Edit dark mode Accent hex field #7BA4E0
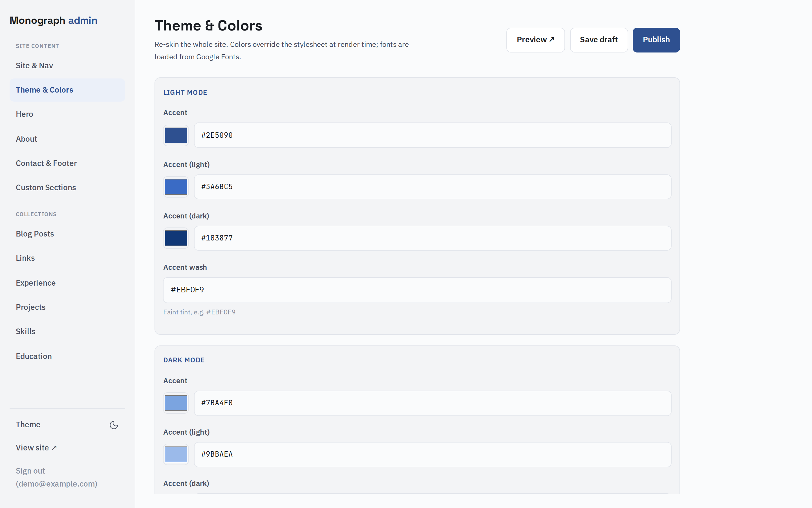The width and height of the screenshot is (812, 508). [x=433, y=403]
